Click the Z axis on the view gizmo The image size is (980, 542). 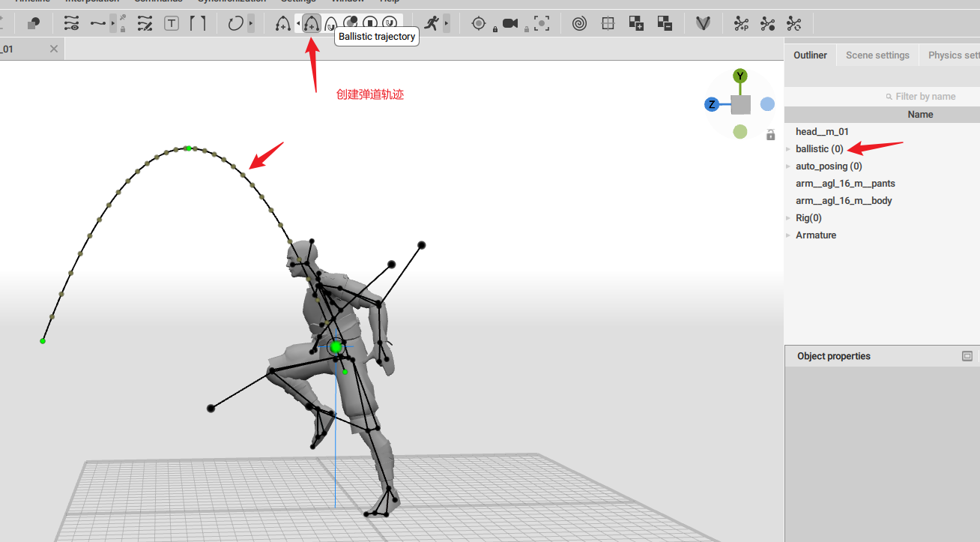pos(712,104)
